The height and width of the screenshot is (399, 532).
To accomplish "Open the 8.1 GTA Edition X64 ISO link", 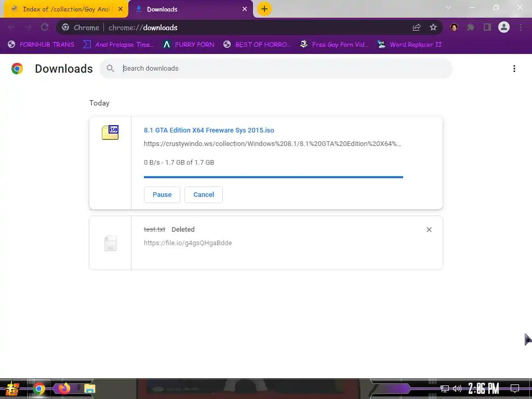I will pyautogui.click(x=209, y=130).
